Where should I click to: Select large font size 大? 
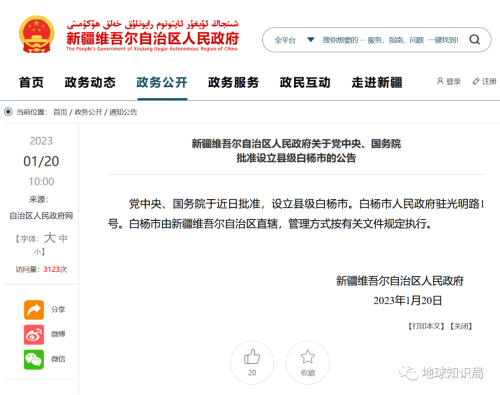50,238
